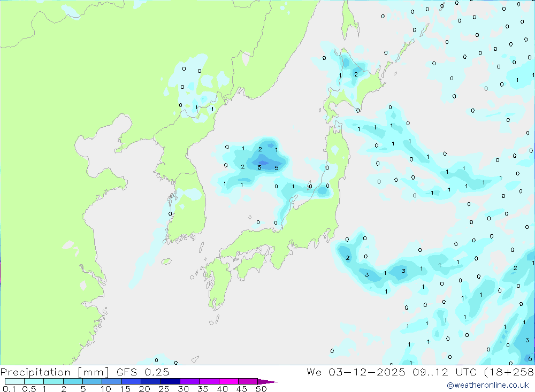The height and width of the screenshot is (392, 535).
Task: Choose the 20–25 mm dark blue legend swatch
Action: (151, 381)
